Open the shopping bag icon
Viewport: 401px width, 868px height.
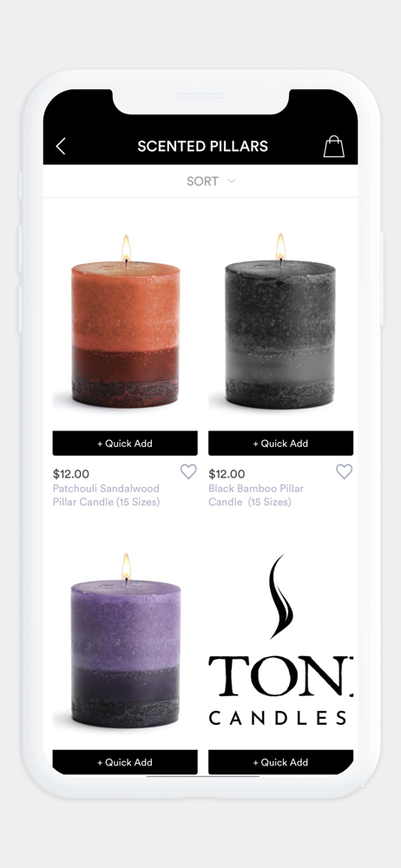point(334,147)
